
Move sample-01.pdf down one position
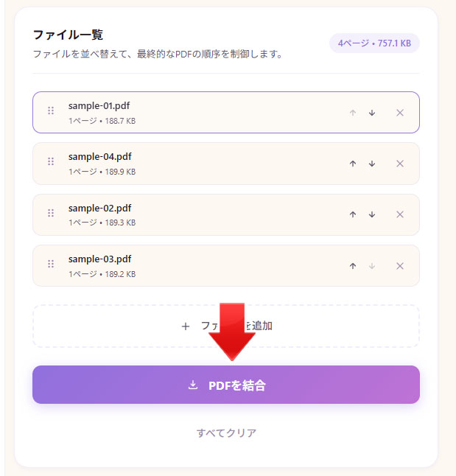[372, 113]
